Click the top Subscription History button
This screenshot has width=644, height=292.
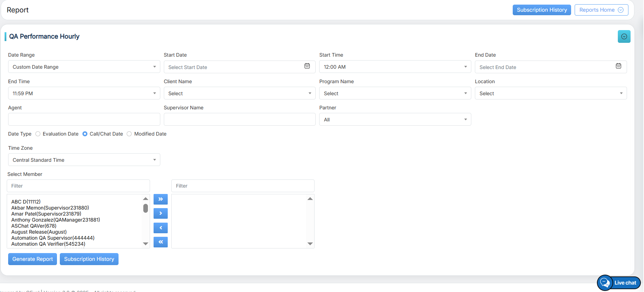click(541, 10)
